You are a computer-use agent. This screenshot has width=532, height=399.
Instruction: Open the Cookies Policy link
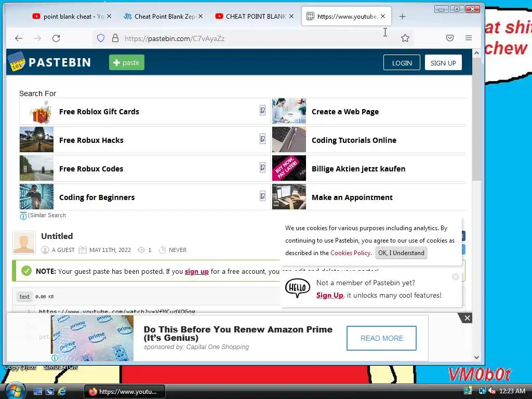click(x=350, y=253)
